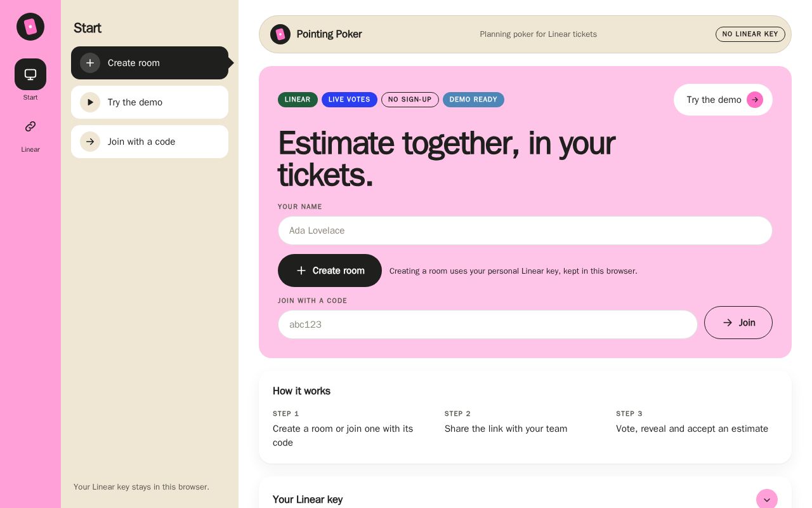The height and width of the screenshot is (508, 812).
Task: Open the Start monitor icon in the rail
Action: tap(30, 74)
